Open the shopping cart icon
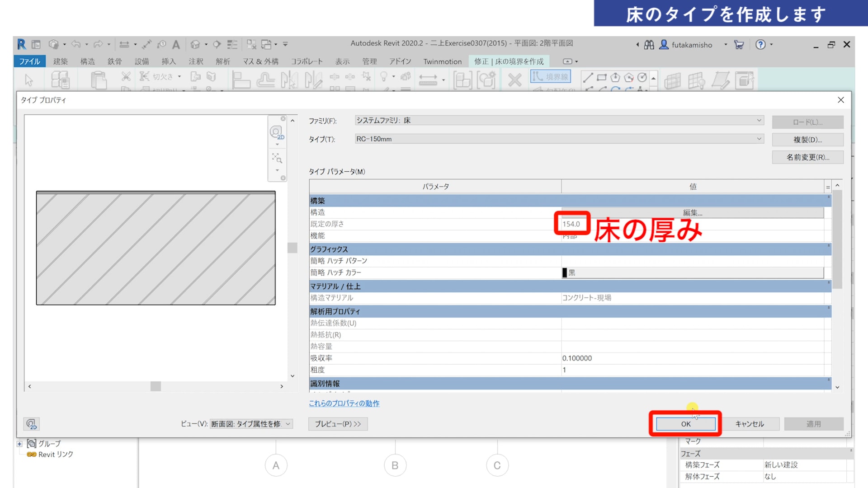The width and height of the screenshot is (868, 488). (x=739, y=45)
